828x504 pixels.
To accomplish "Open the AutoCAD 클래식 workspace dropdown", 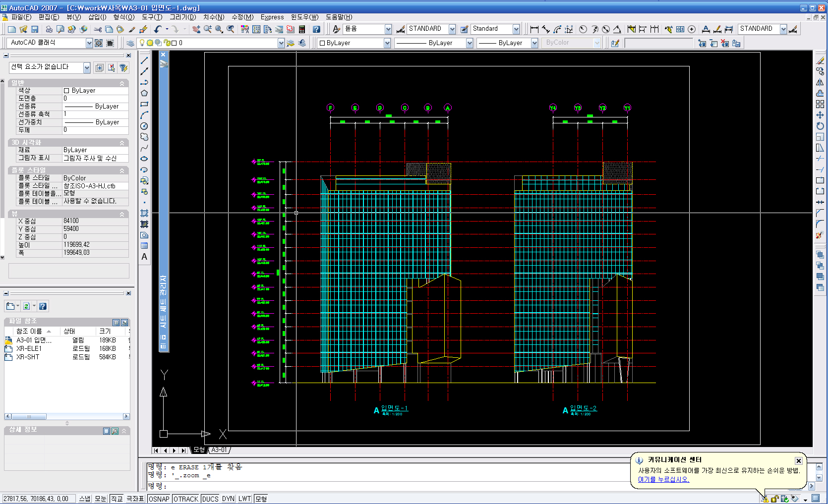I will click(x=89, y=43).
